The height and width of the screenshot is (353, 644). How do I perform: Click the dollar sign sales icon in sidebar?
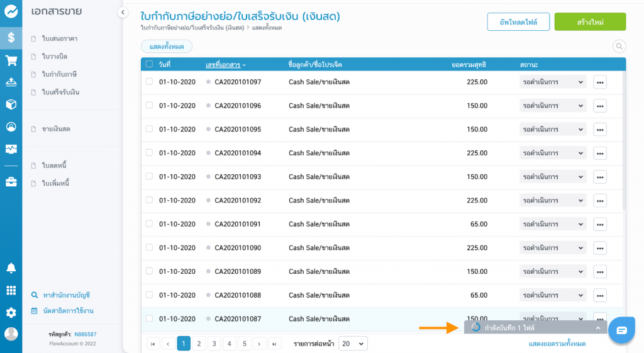[11, 38]
